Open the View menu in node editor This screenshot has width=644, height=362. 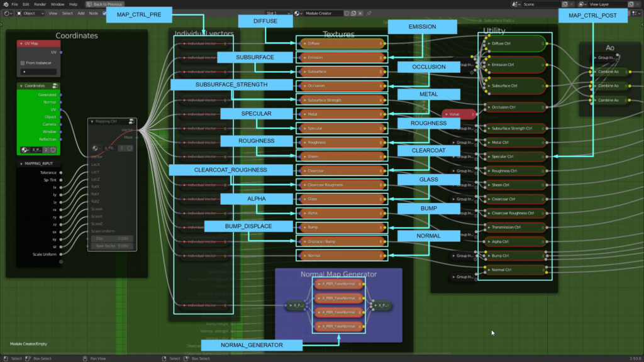(53, 13)
